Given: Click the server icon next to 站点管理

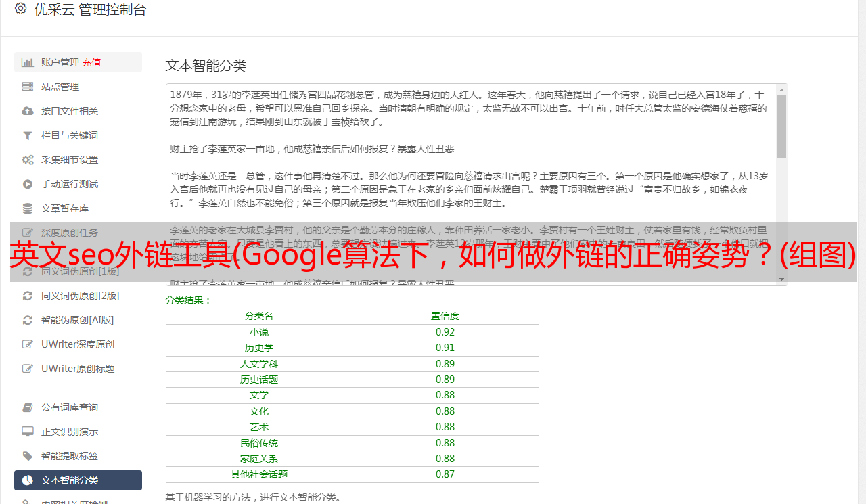Looking at the screenshot, I should click(x=27, y=87).
